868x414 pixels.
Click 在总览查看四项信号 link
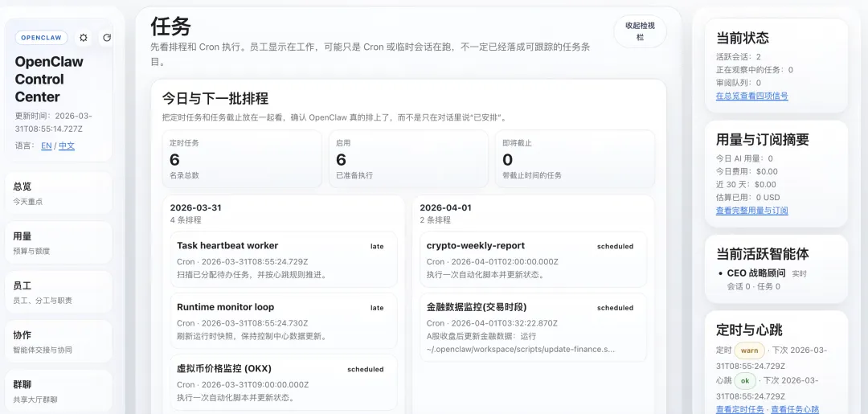pyautogui.click(x=751, y=96)
